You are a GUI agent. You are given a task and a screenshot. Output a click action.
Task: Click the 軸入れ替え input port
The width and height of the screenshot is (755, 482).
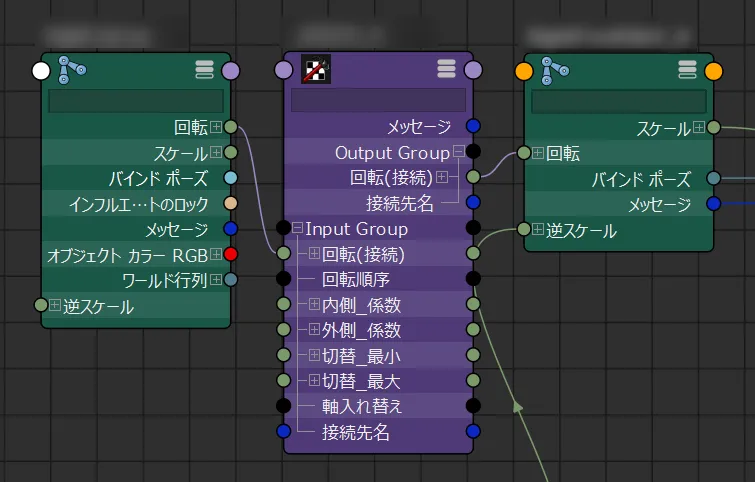click(x=284, y=405)
